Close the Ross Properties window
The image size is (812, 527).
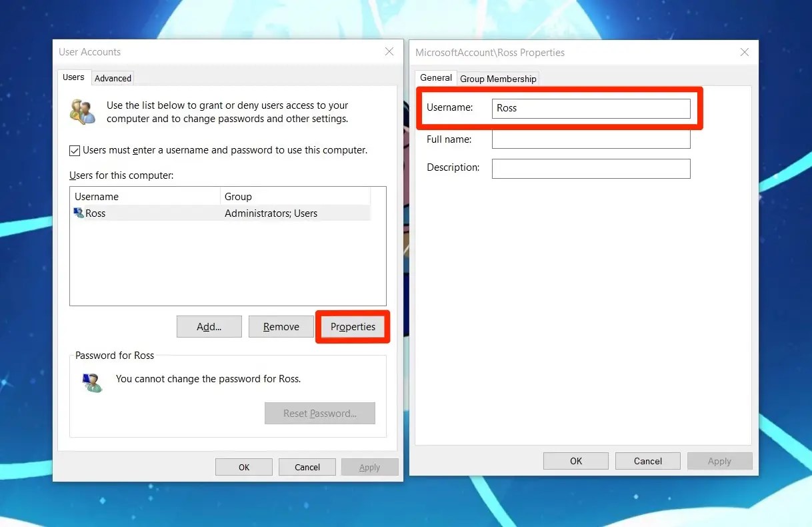pyautogui.click(x=745, y=52)
